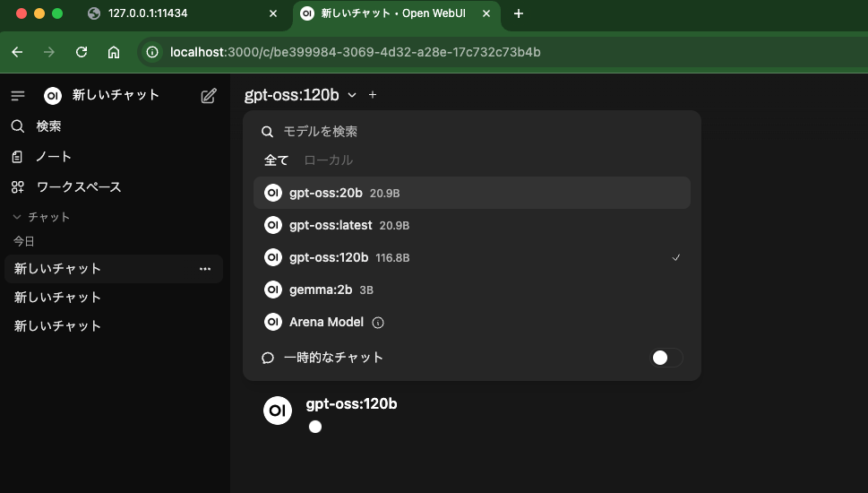Focus the モデルを検索 search field
Image resolution: width=868 pixels, height=493 pixels.
472,132
